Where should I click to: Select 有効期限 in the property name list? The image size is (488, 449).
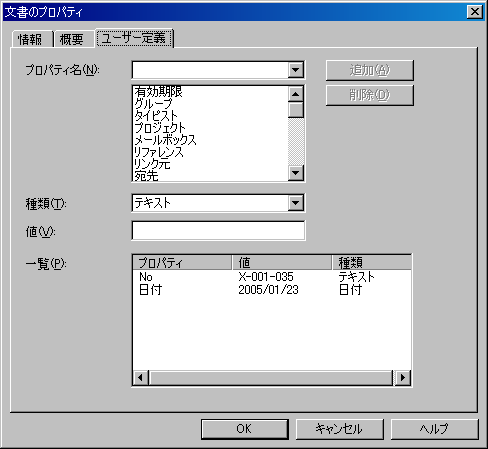(x=210, y=92)
